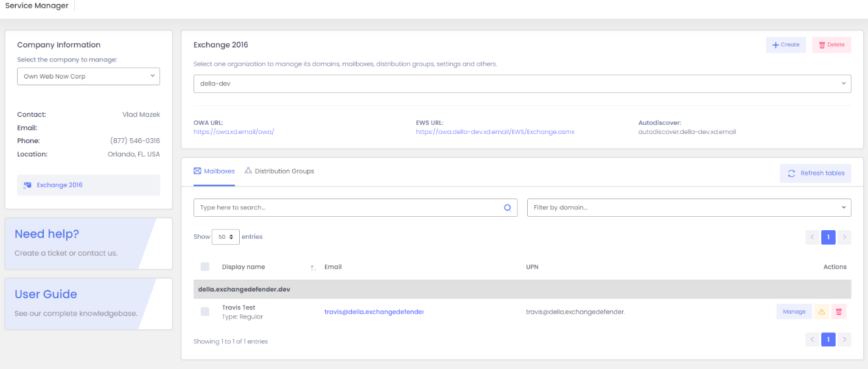Open the Filter by domain dropdown

pos(688,208)
